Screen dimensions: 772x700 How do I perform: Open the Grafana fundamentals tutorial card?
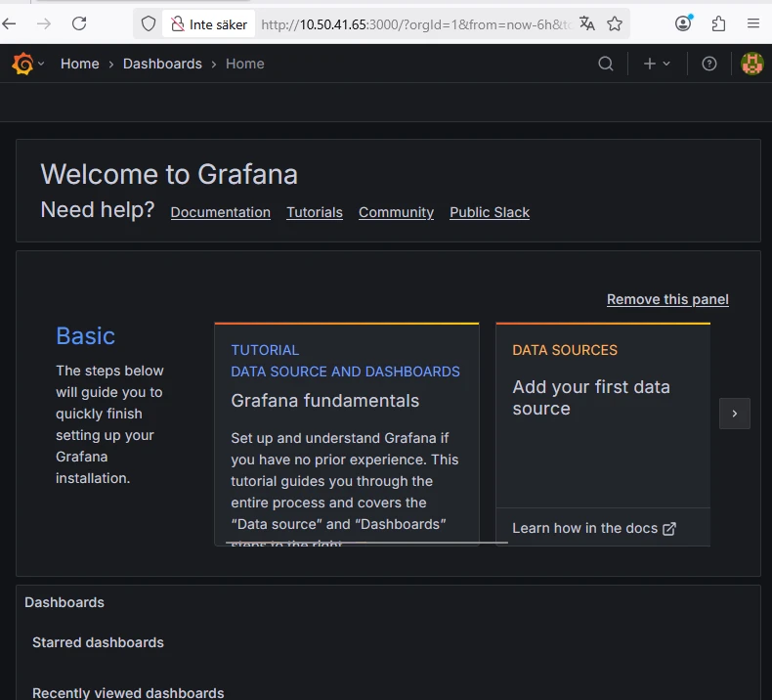coord(347,434)
